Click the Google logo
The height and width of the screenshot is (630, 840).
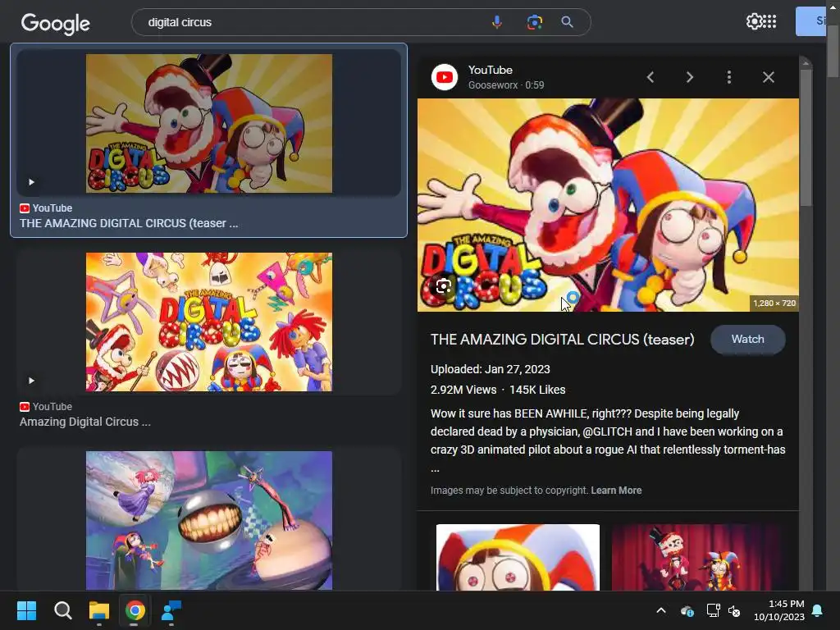[56, 23]
